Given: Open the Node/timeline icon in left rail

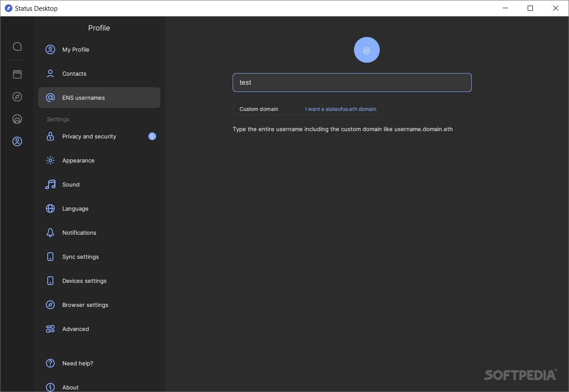Looking at the screenshot, I should (17, 119).
